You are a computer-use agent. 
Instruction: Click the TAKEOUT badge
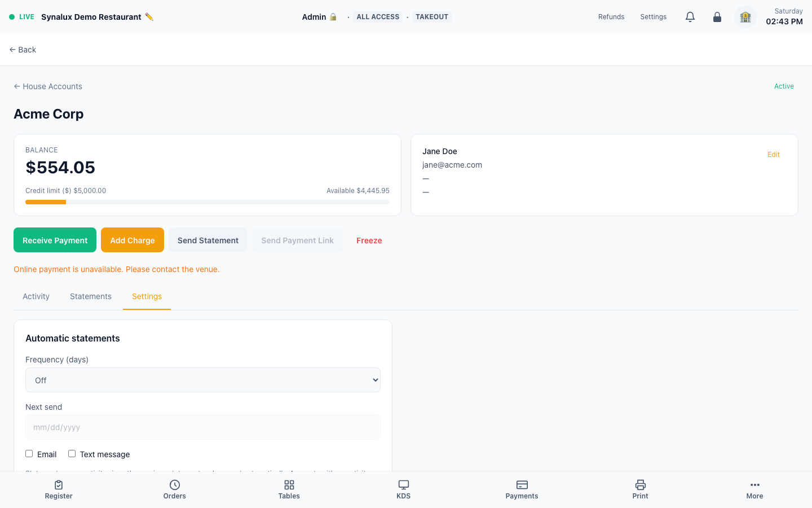click(432, 17)
